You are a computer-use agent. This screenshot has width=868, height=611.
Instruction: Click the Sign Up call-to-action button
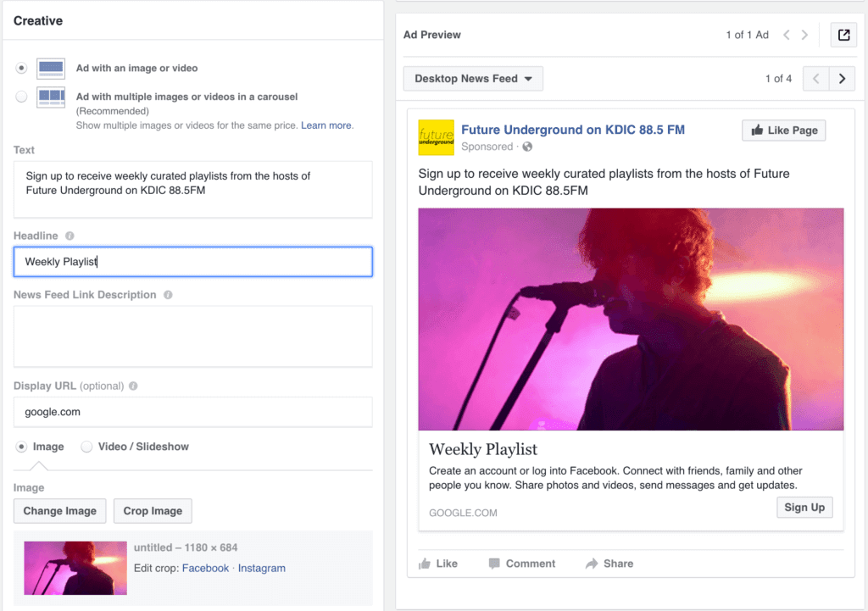(x=804, y=507)
